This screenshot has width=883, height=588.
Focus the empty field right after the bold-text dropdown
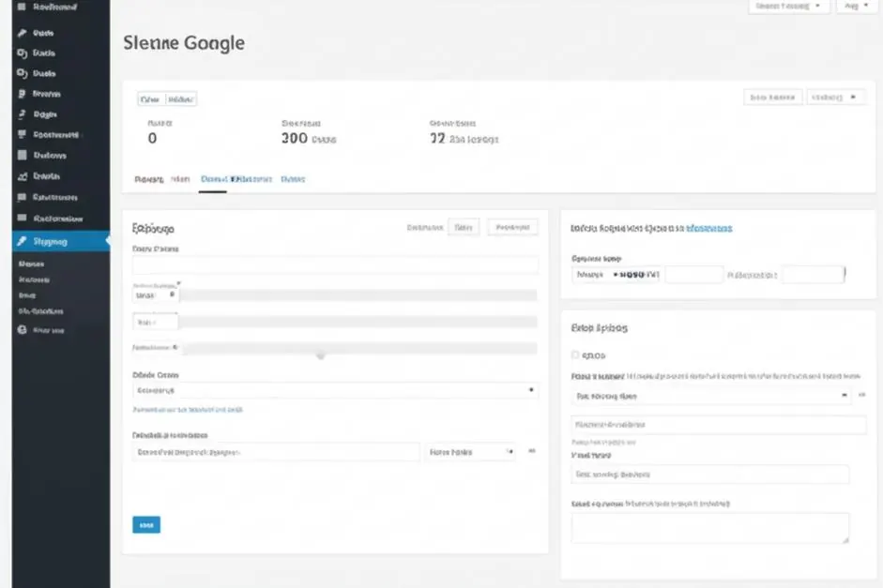coord(693,275)
